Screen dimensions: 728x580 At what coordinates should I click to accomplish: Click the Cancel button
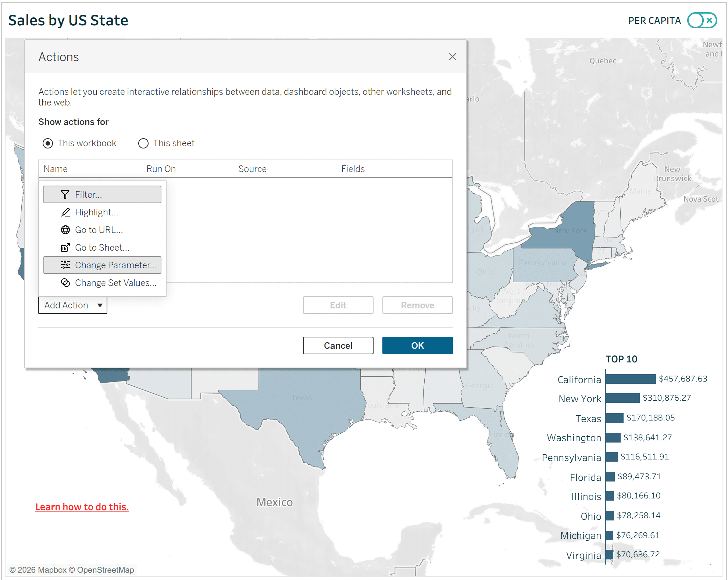click(x=338, y=346)
